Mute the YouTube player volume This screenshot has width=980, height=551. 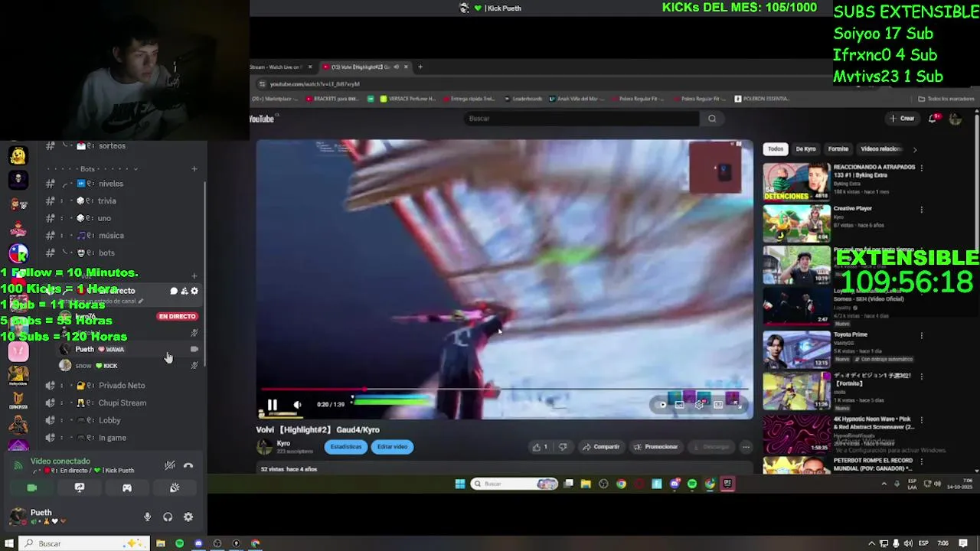coord(297,405)
